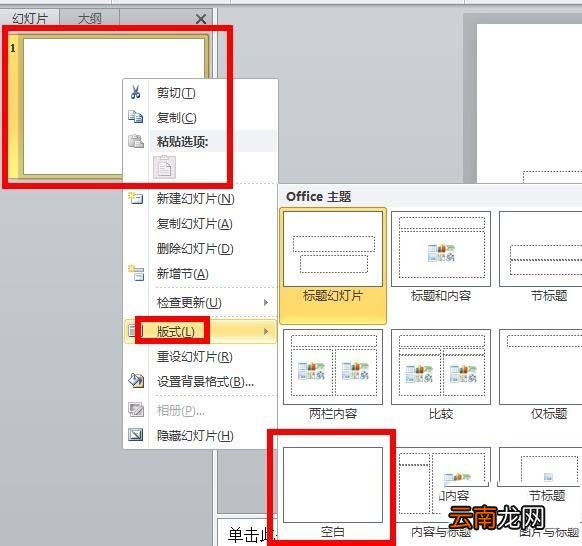
Task: Select slide 1 thumbnail
Action: (114, 106)
